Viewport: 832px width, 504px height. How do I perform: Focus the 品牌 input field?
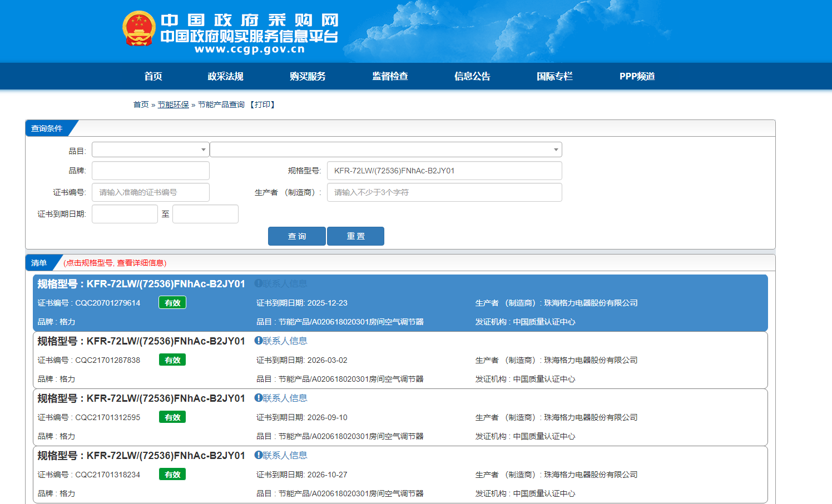click(150, 171)
